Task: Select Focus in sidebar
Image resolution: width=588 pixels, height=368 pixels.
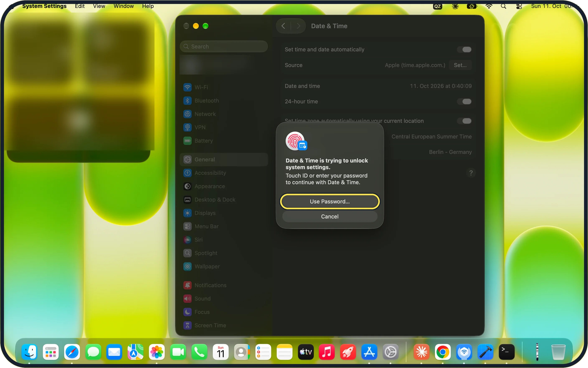Action: click(x=224, y=312)
